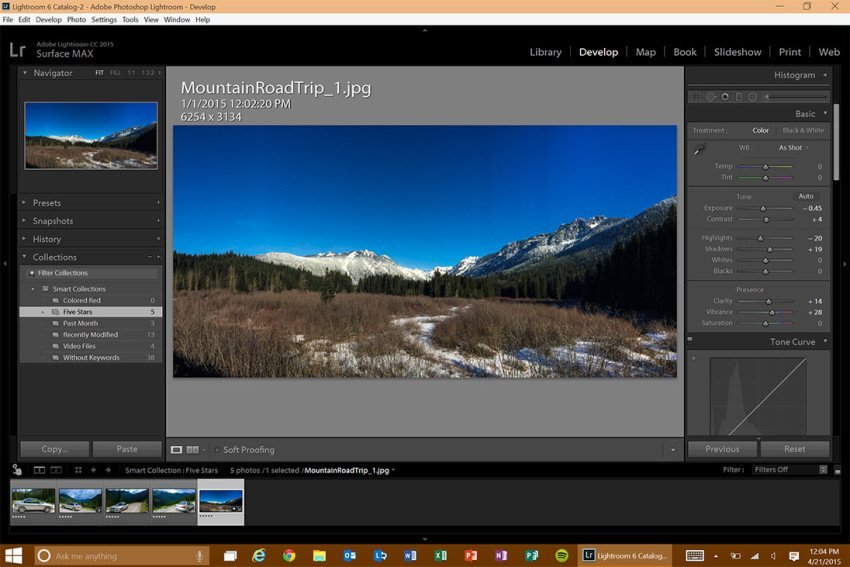Image resolution: width=850 pixels, height=567 pixels.
Task: Expand the History panel
Action: [24, 239]
